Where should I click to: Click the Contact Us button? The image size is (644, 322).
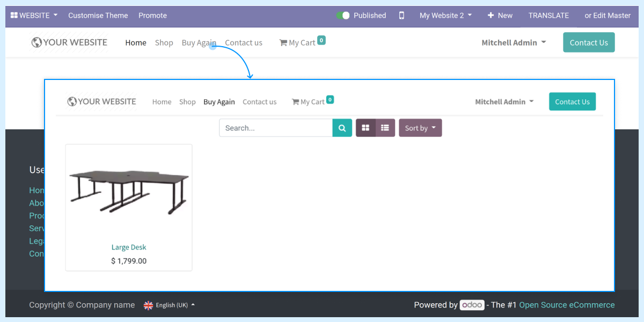pyautogui.click(x=589, y=42)
